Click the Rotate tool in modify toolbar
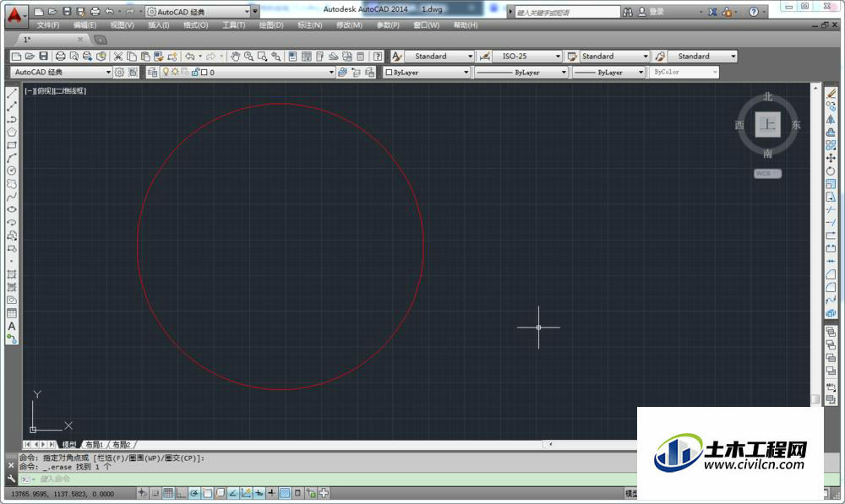The height and width of the screenshot is (504, 845). tap(831, 171)
